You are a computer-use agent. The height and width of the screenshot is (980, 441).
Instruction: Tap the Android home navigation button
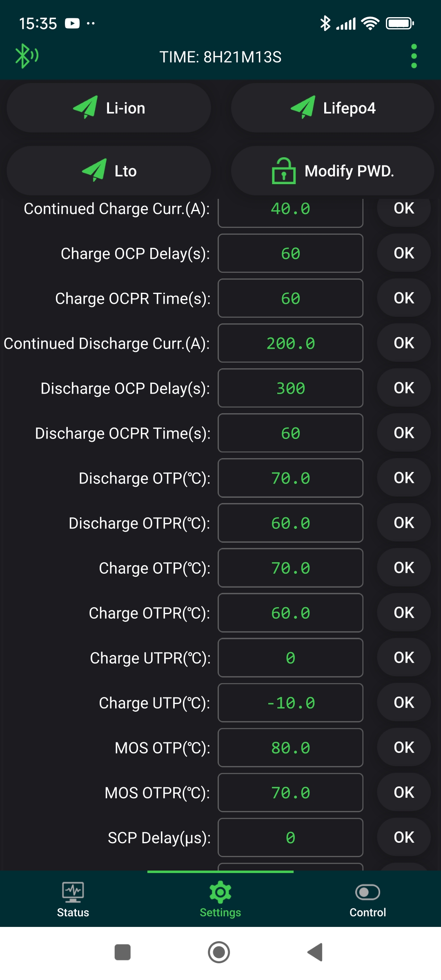pyautogui.click(x=219, y=952)
